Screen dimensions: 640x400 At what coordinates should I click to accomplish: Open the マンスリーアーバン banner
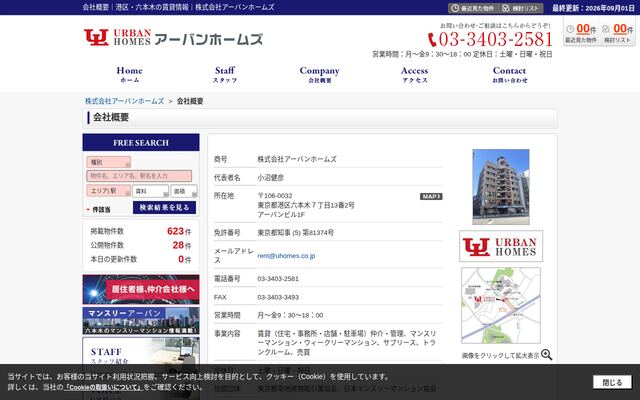[141, 321]
